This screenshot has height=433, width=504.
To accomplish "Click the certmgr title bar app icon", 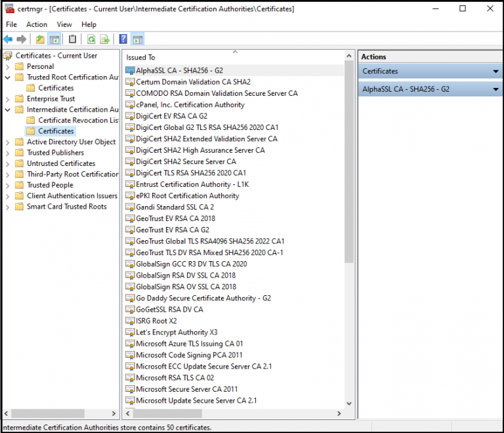I will (10, 9).
